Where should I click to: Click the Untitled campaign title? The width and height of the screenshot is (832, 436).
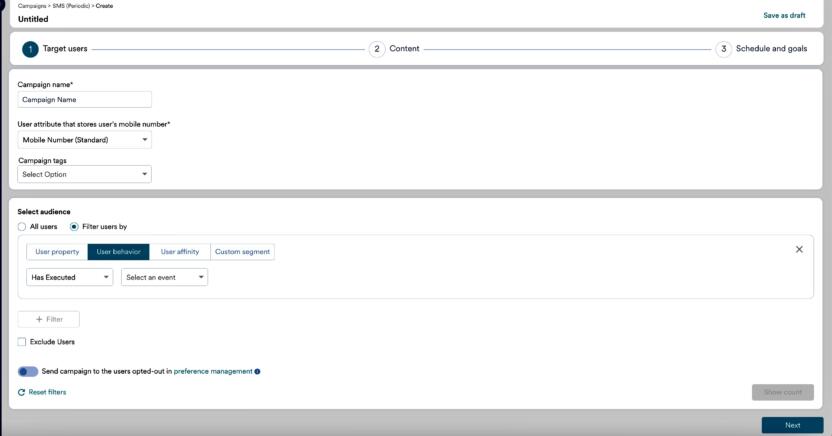(x=33, y=19)
